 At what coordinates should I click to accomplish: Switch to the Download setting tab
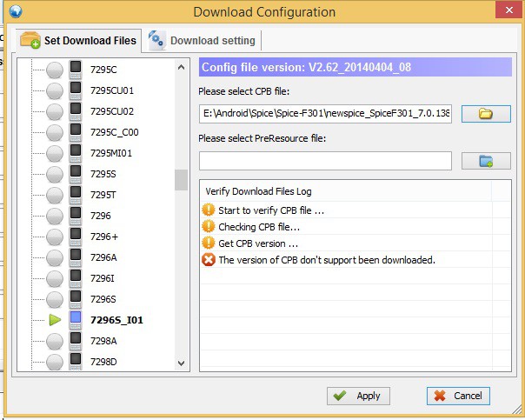[203, 41]
